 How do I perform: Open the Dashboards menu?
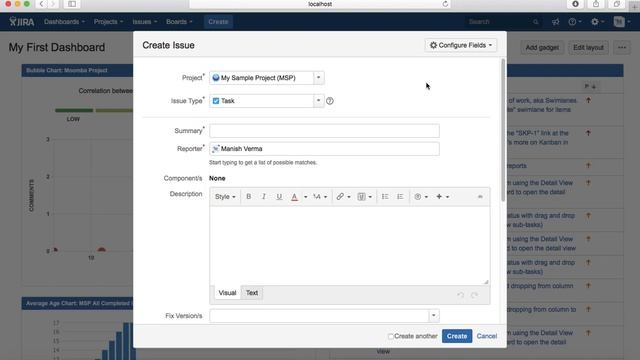coord(64,22)
